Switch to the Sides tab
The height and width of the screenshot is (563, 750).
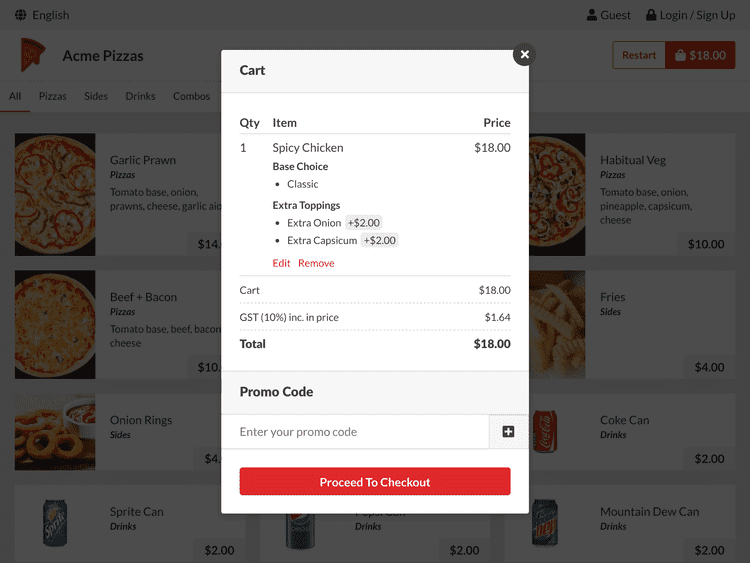[x=96, y=96]
